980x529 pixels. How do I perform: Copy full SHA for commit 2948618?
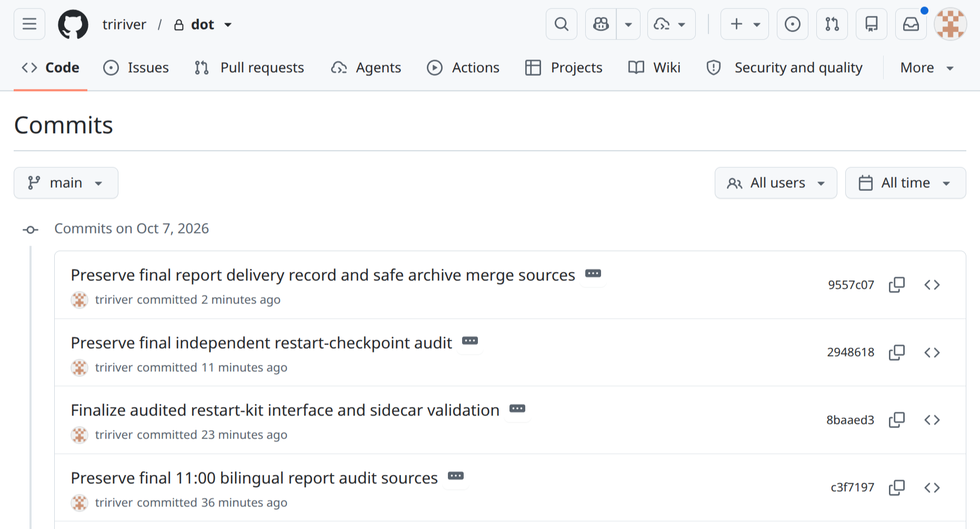897,352
